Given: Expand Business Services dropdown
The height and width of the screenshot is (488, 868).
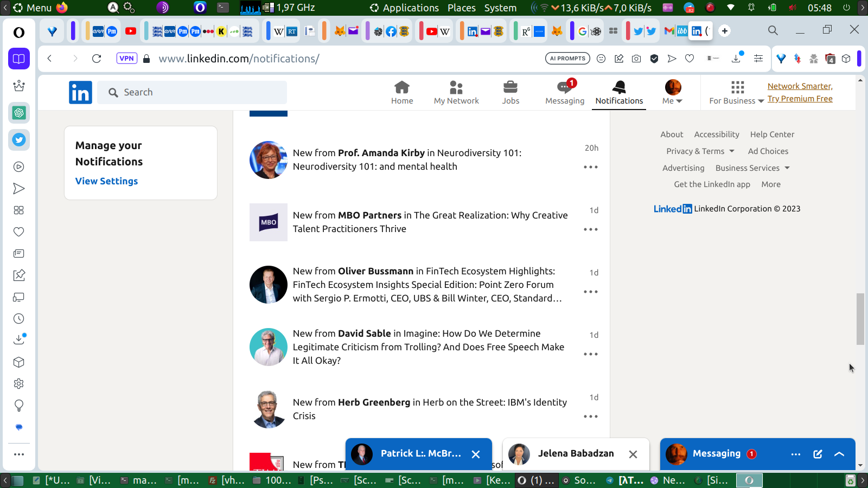Looking at the screenshot, I should coord(752,168).
